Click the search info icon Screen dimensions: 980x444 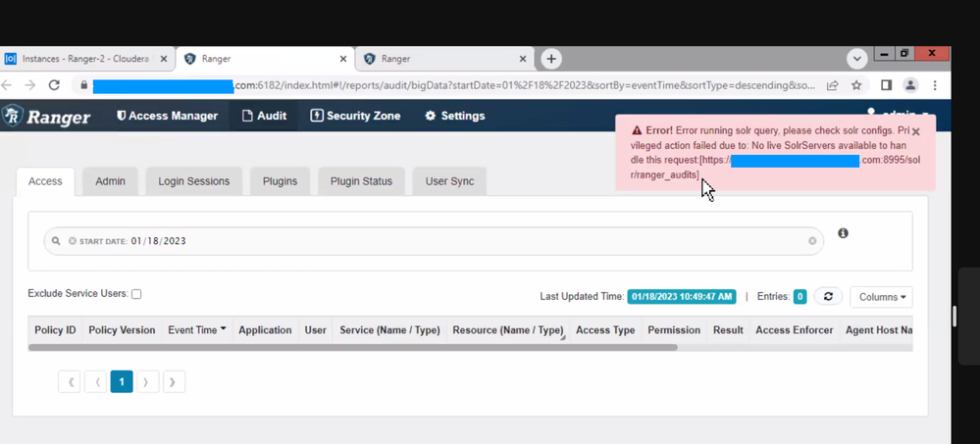pos(843,233)
